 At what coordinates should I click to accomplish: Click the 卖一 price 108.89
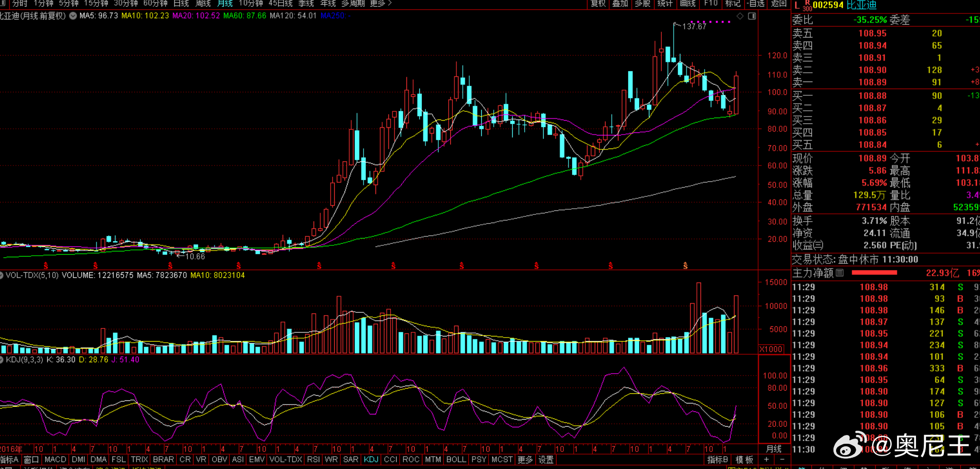pyautogui.click(x=872, y=82)
